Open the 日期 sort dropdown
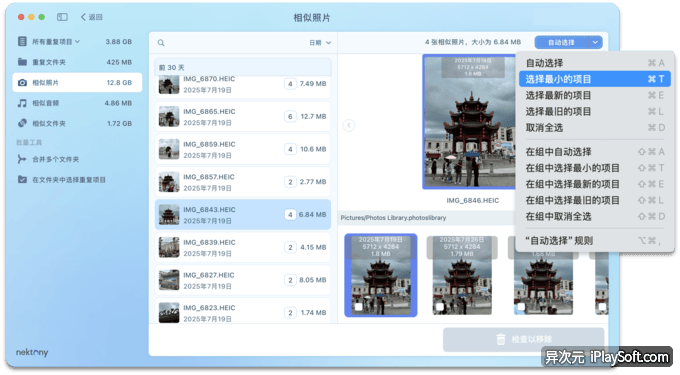The height and width of the screenshot is (375, 680). 320,42
